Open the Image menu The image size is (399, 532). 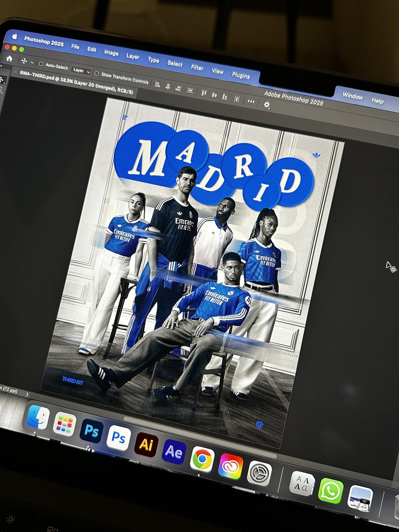(111, 53)
